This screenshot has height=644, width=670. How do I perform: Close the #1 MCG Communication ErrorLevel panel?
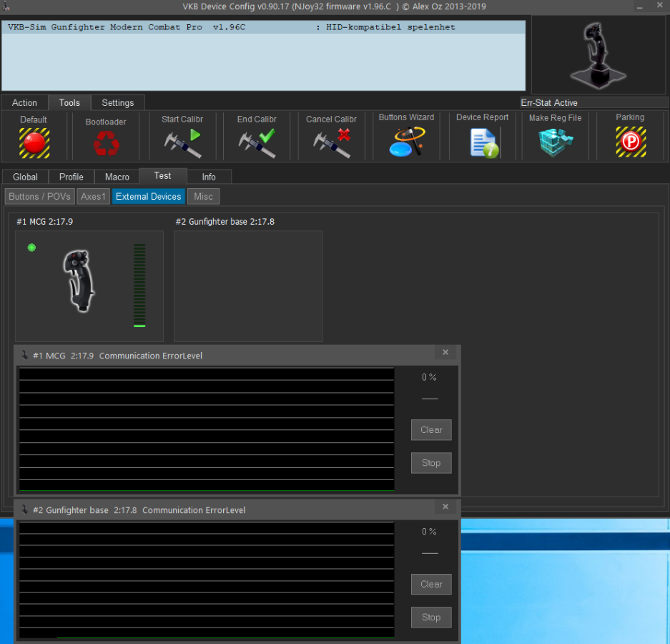pos(445,352)
